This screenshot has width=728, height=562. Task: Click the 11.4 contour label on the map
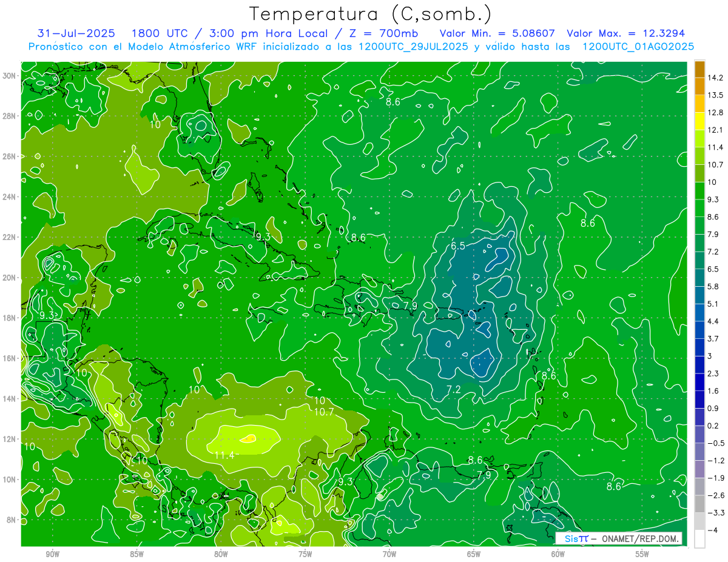[224, 454]
